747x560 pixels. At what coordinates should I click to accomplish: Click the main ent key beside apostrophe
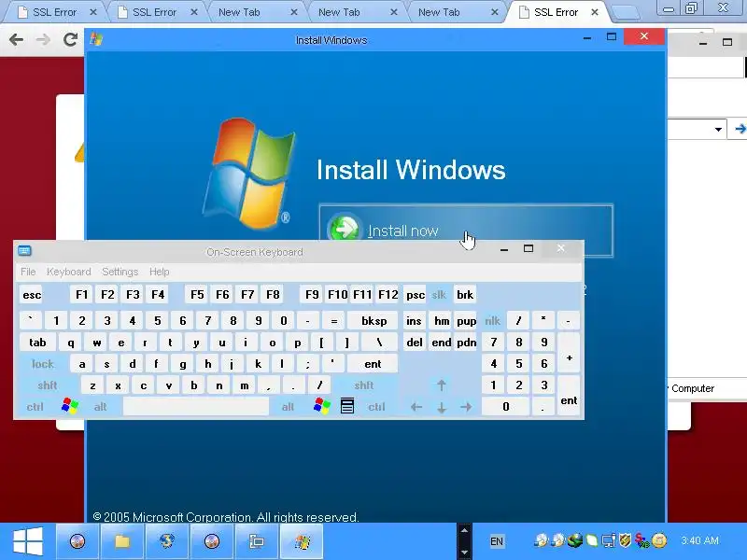coord(373,364)
